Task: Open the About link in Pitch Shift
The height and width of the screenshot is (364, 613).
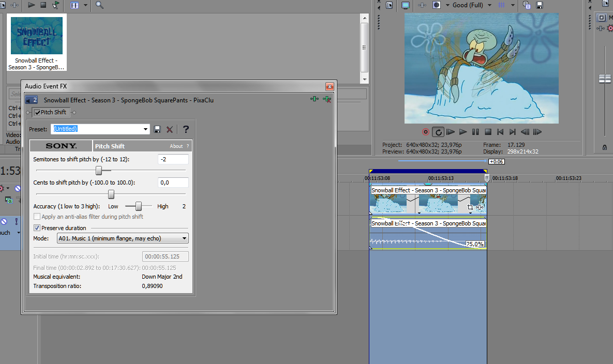Action: [x=176, y=146]
